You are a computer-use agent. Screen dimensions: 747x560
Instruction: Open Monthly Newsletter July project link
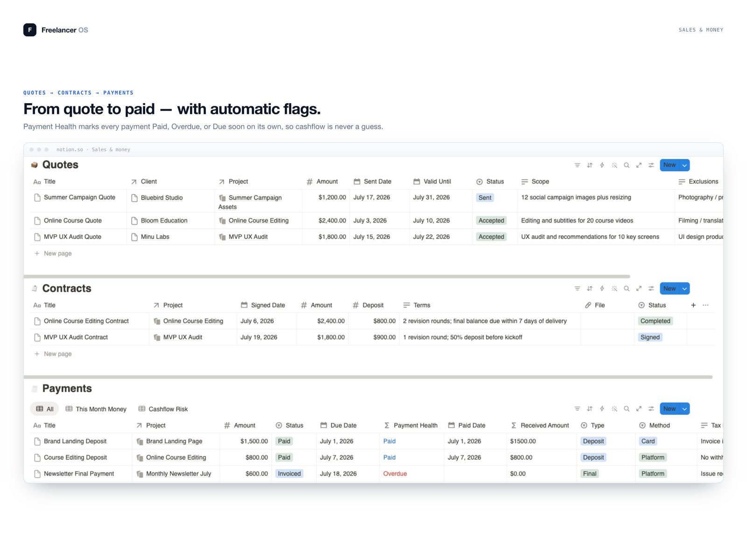click(178, 474)
